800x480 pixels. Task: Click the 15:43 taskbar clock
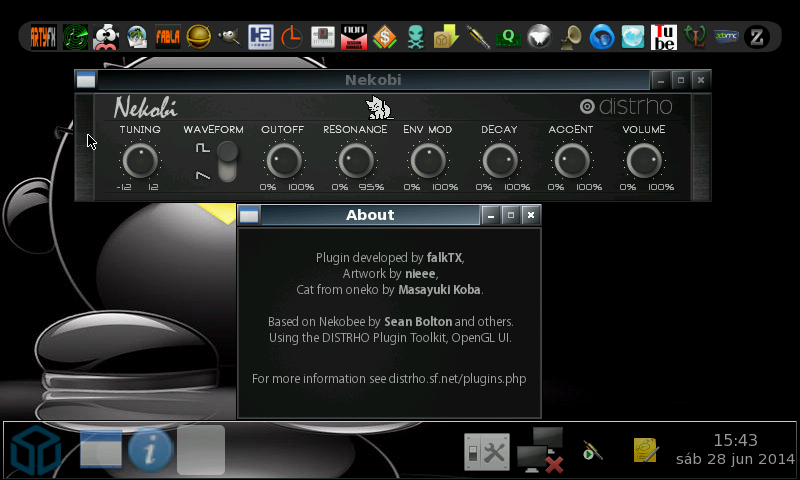pos(735,440)
